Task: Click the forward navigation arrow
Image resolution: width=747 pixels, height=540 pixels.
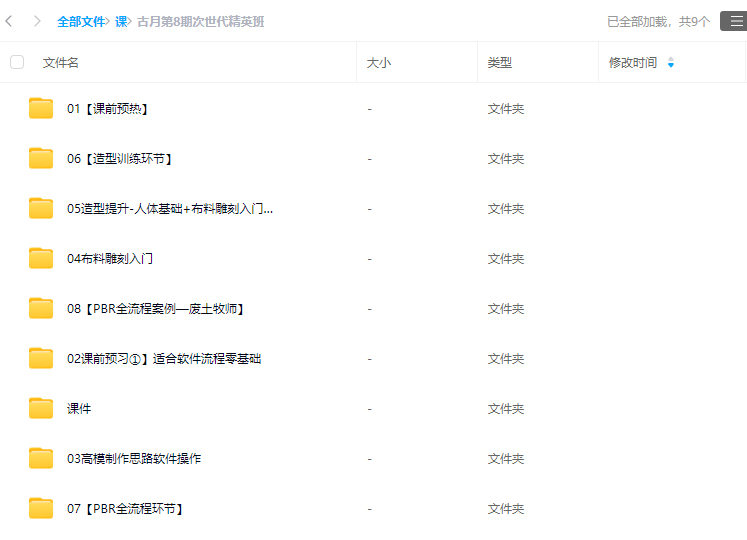Action: (37, 21)
